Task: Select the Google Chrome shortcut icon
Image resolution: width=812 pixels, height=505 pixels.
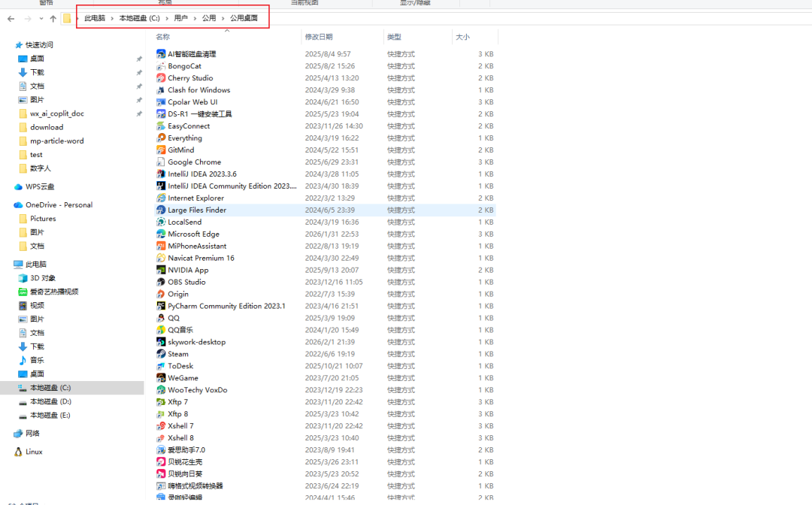Action: click(161, 162)
